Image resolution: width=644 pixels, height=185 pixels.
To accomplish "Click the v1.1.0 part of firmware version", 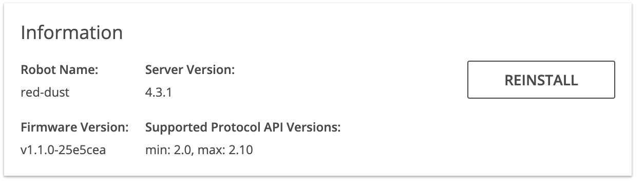I will coord(39,150).
